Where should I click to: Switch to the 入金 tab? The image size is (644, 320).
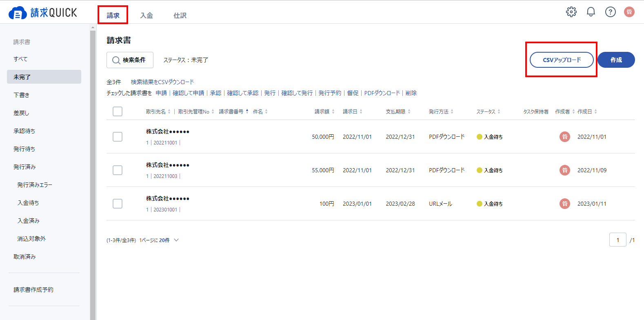click(147, 15)
